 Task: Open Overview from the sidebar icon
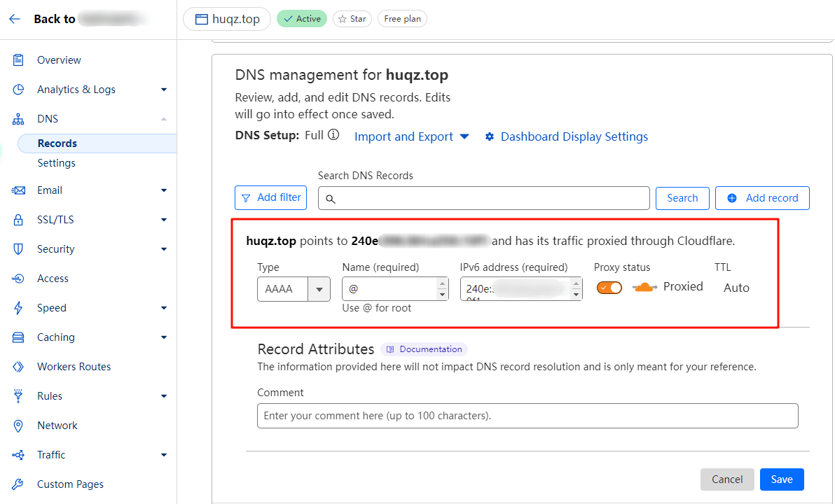tap(19, 60)
